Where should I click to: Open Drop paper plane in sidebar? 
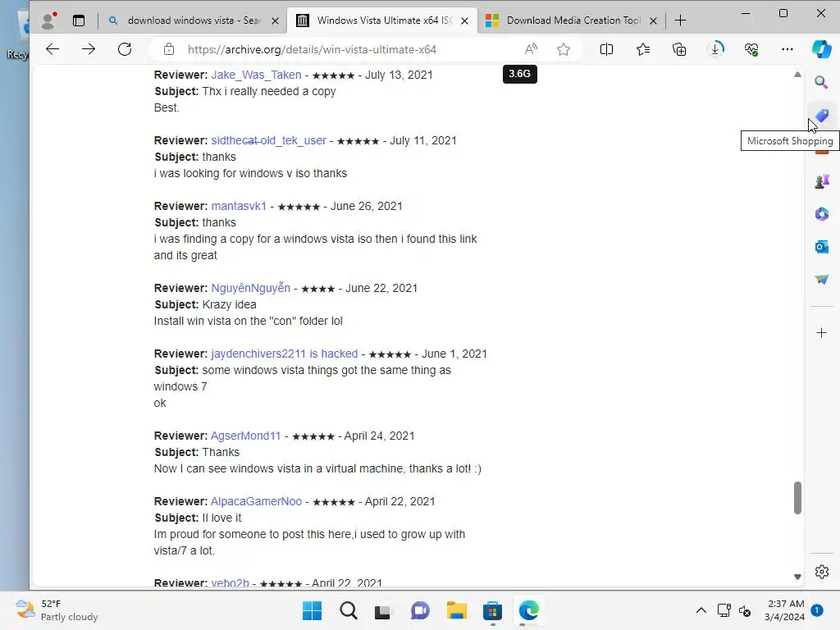point(821,279)
